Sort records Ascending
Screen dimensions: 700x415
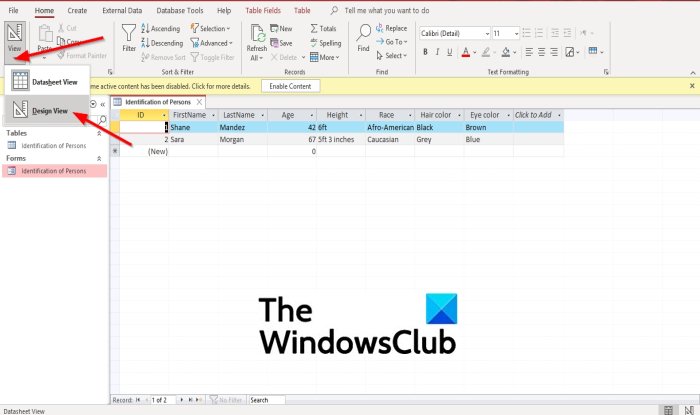pyautogui.click(x=161, y=29)
